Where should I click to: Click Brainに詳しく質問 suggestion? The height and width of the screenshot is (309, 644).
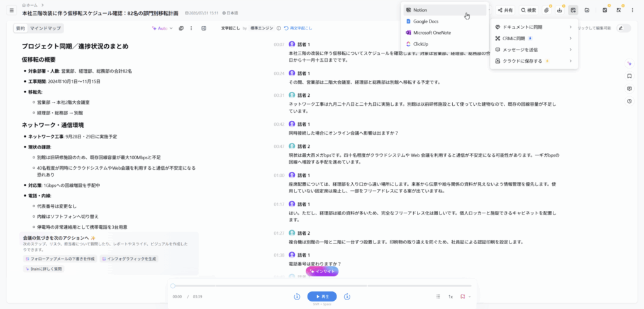tap(43, 269)
